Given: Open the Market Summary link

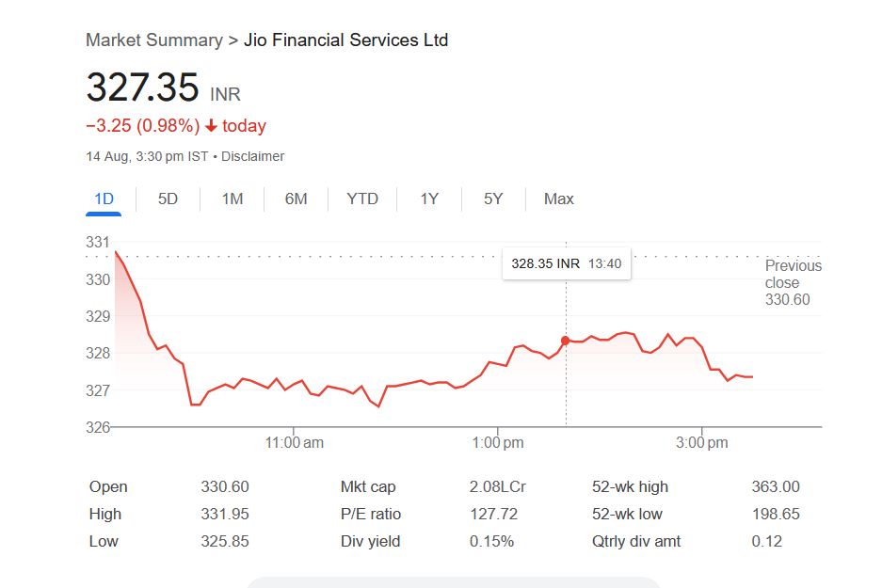Looking at the screenshot, I should point(153,40).
